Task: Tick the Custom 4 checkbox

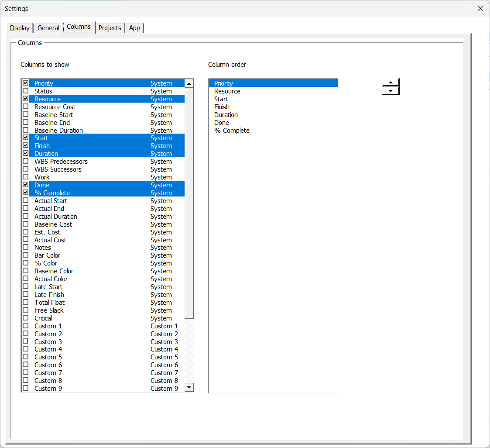Action: pyautogui.click(x=26, y=348)
